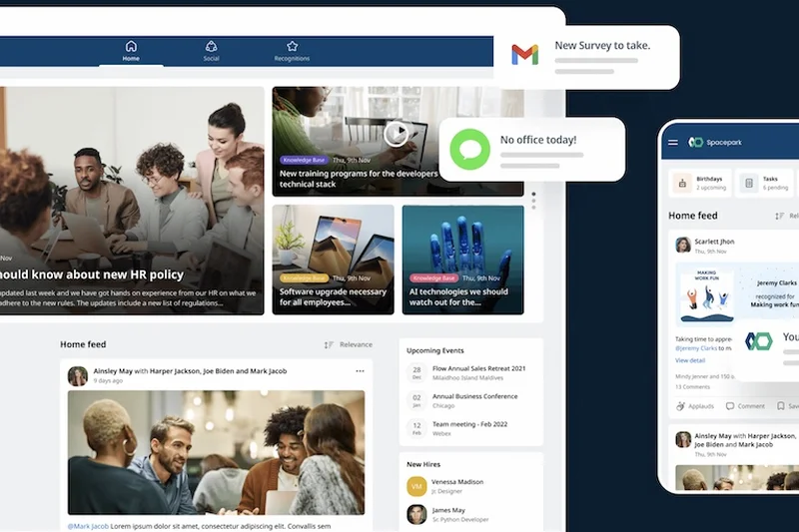Open the three-dot menu on Ainsley May's post

(x=360, y=371)
